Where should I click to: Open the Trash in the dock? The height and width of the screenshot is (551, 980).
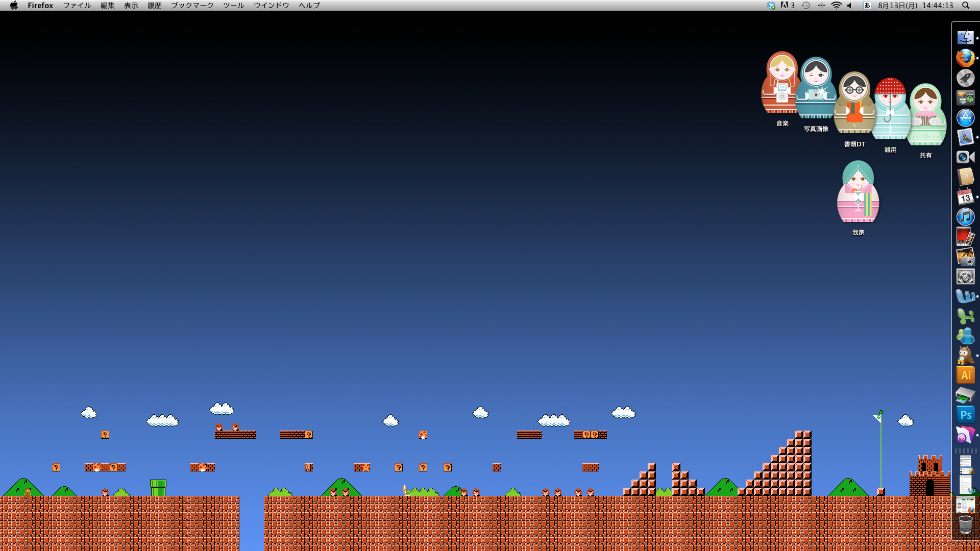pyautogui.click(x=965, y=524)
